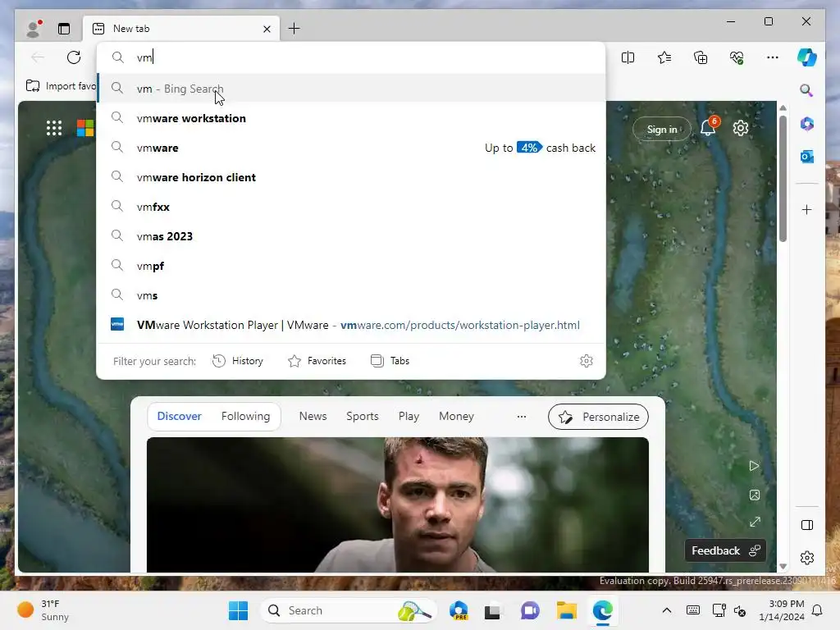840x630 pixels.
Task: Click the Feedback button
Action: [x=725, y=550]
